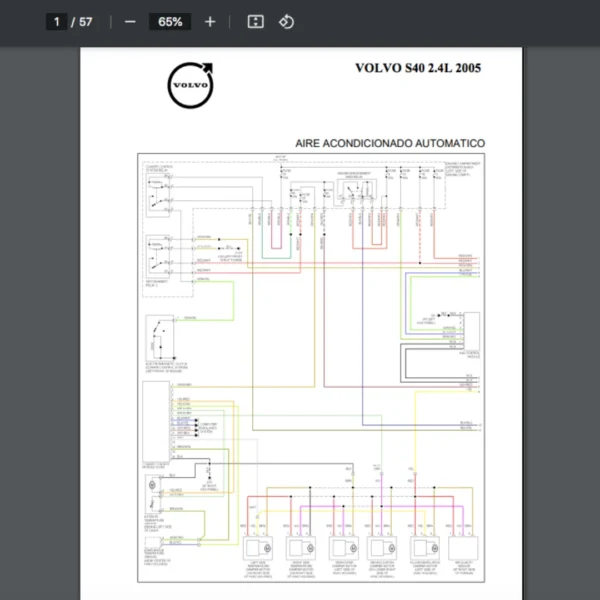Image resolution: width=600 pixels, height=600 pixels.
Task: Select the current page number field
Action: coord(57,22)
